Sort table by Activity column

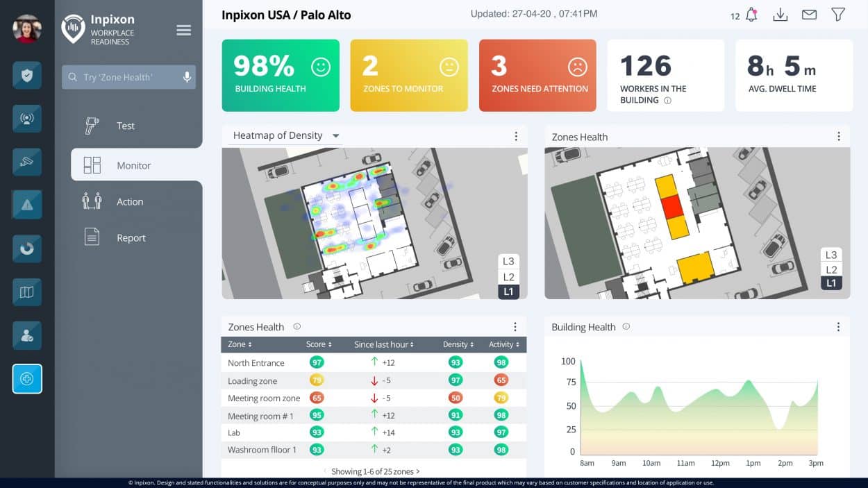point(503,344)
